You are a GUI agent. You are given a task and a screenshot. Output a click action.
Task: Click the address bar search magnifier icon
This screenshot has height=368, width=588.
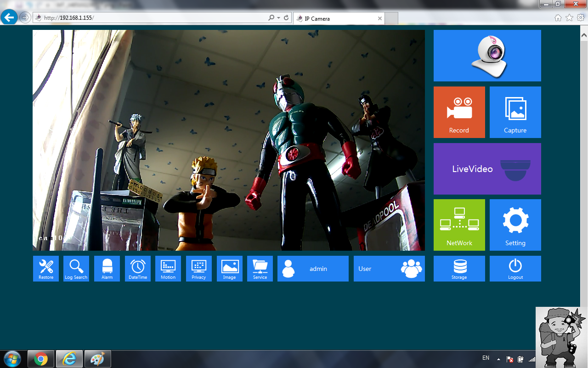pos(271,18)
